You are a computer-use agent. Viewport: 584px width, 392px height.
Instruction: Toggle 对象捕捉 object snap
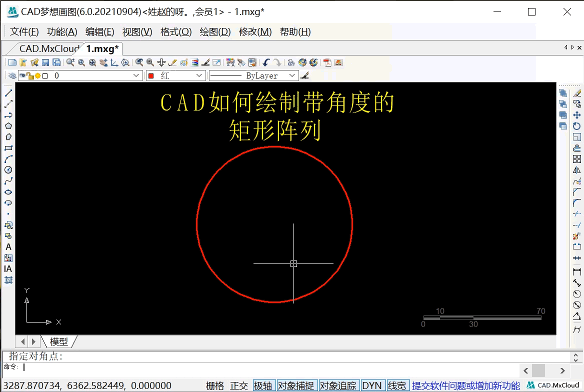(x=297, y=385)
